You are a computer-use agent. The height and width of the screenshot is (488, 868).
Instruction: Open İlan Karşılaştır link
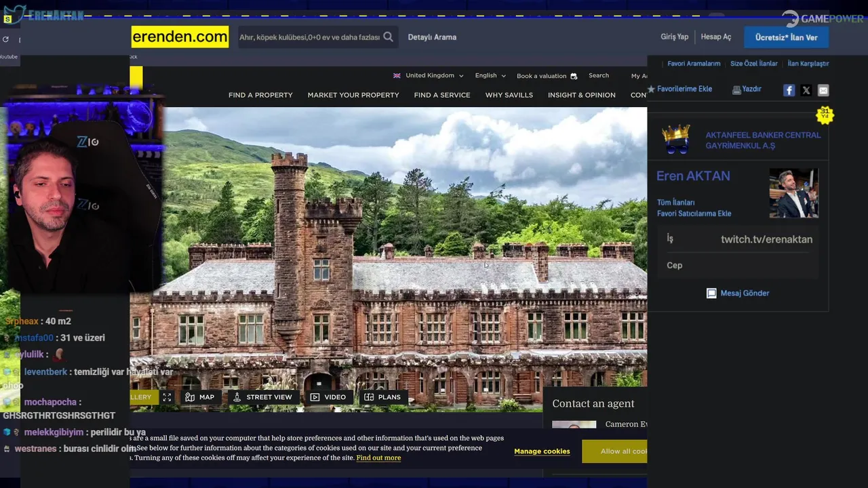pyautogui.click(x=808, y=64)
